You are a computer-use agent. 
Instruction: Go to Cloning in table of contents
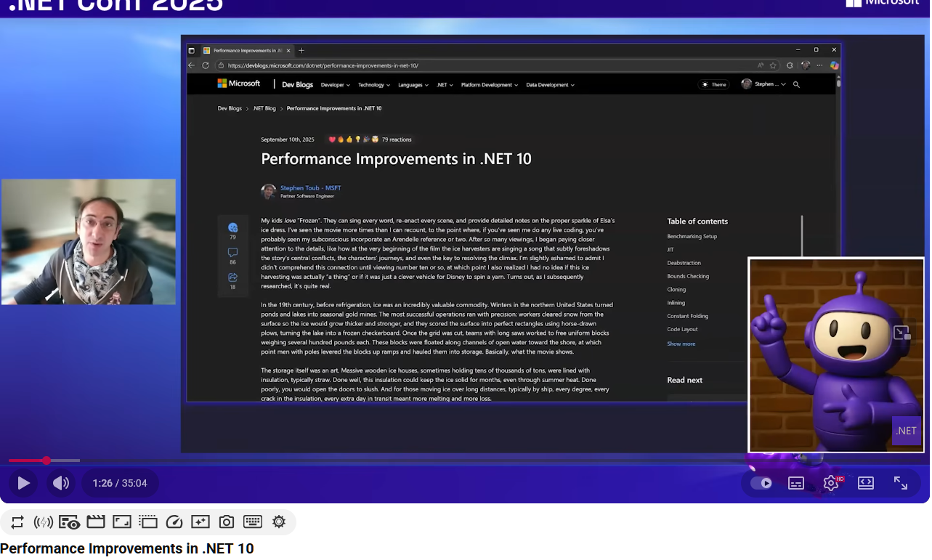coord(677,289)
